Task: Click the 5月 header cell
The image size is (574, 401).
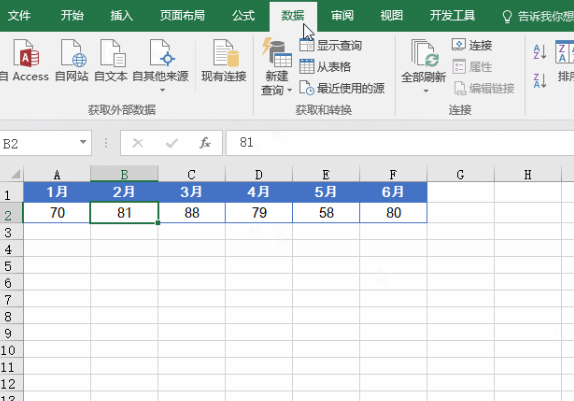Action: tap(326, 192)
